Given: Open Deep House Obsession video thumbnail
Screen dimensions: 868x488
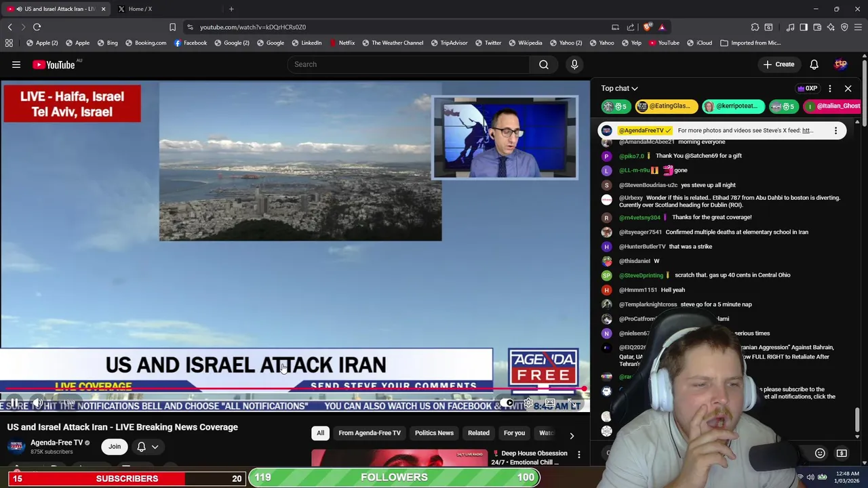Looking at the screenshot, I should [399, 457].
